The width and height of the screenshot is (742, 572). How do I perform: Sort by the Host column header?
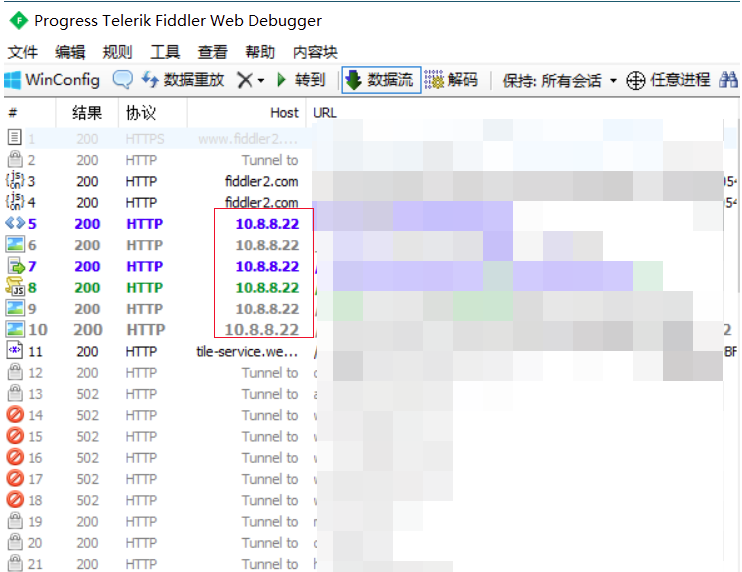[x=284, y=113]
